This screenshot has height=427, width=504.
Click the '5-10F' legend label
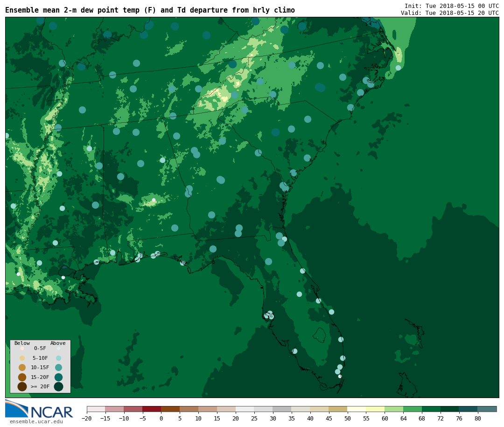point(40,358)
